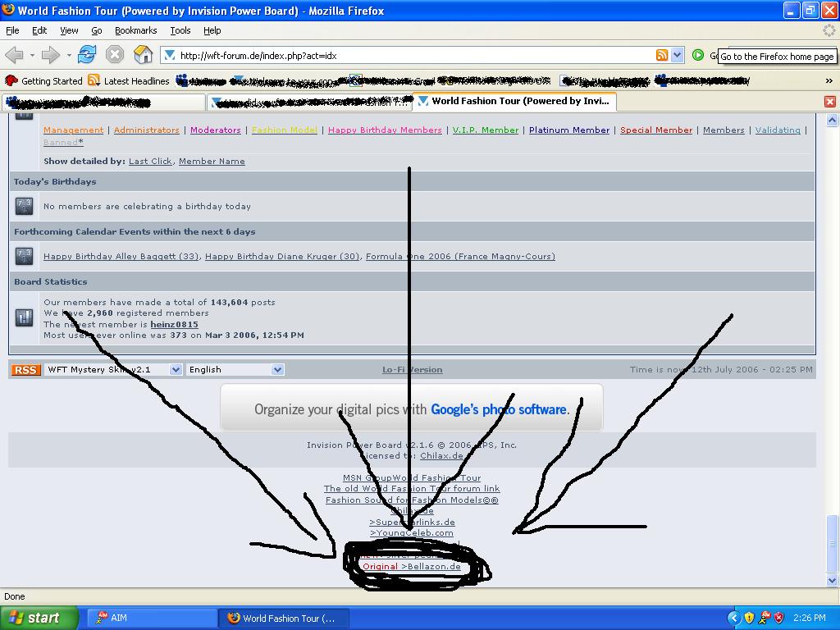Open newest member heinz0815 profile link

(174, 324)
